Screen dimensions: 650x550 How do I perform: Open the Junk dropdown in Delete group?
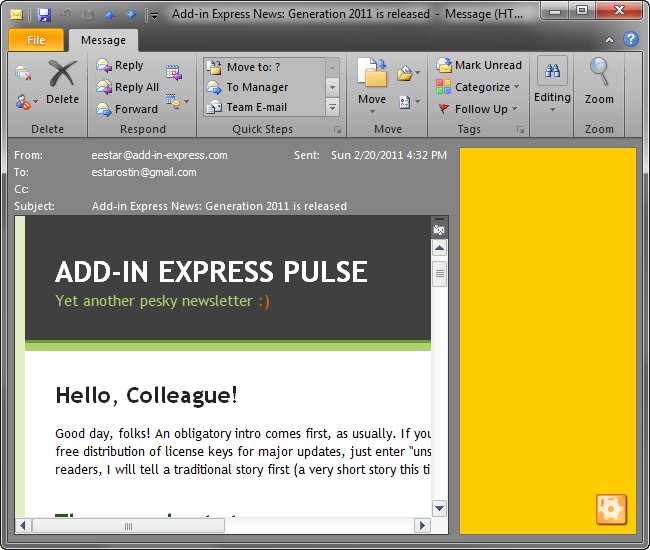[27, 102]
